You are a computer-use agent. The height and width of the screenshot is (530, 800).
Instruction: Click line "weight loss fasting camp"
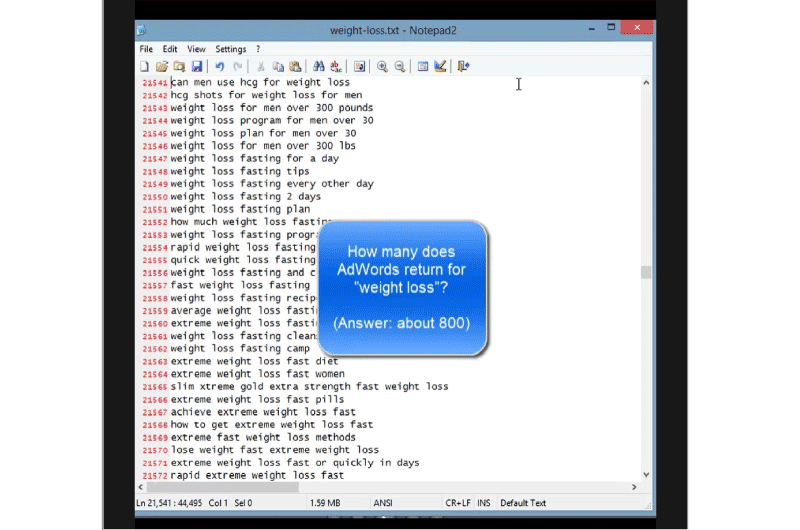[240, 348]
